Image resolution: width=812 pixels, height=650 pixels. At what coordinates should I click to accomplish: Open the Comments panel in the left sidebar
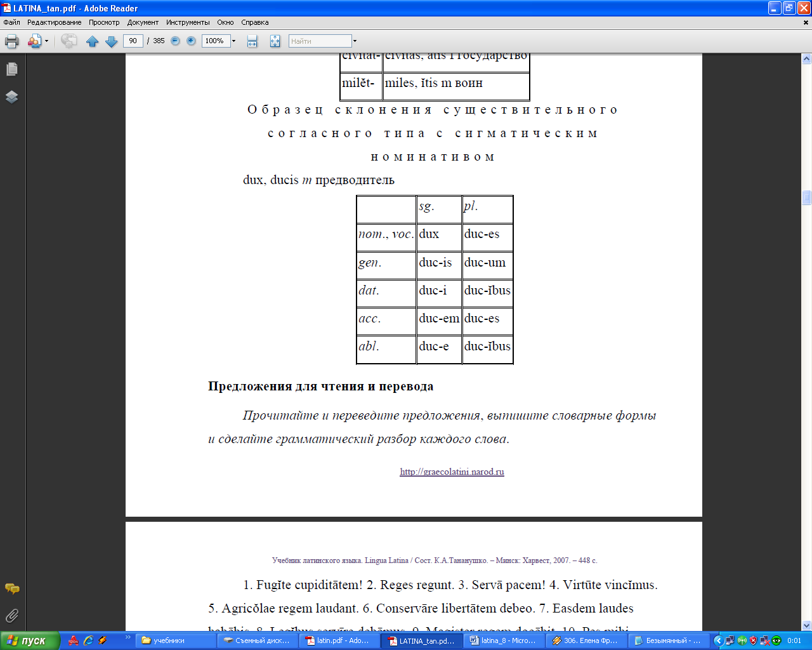[x=11, y=588]
